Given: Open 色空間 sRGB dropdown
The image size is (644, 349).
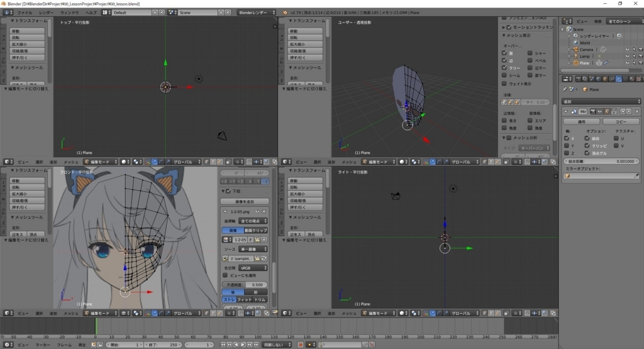Looking at the screenshot, I should pyautogui.click(x=253, y=268).
